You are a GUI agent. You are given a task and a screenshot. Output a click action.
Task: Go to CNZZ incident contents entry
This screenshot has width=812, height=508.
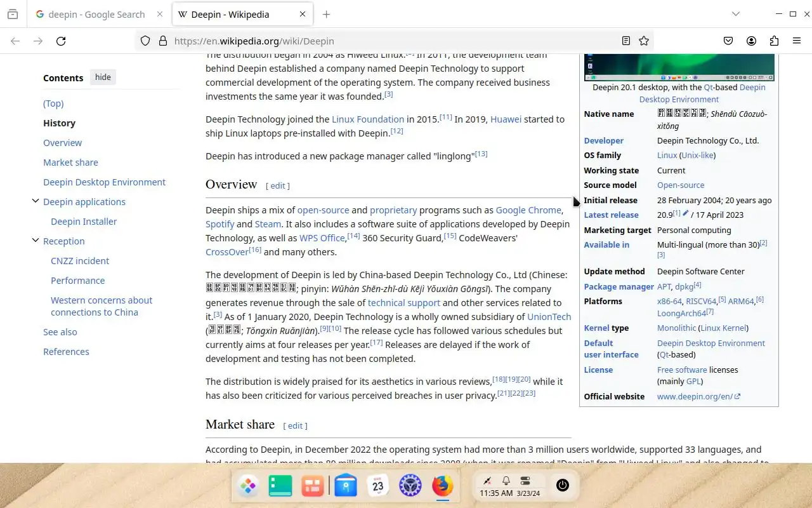coord(80,261)
